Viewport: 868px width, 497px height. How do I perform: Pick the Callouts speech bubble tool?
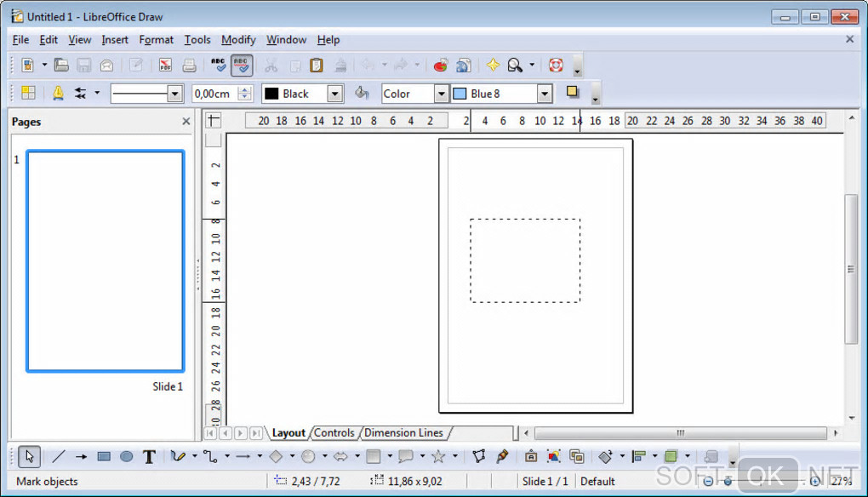[x=406, y=457]
